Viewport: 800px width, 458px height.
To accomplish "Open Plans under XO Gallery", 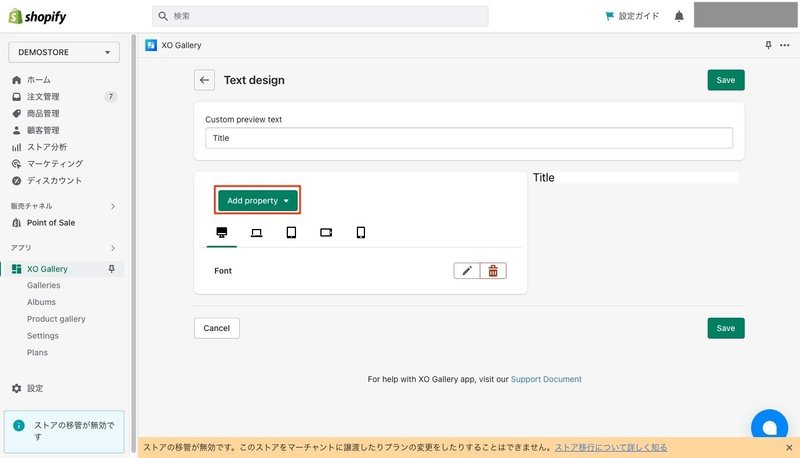I will [37, 353].
